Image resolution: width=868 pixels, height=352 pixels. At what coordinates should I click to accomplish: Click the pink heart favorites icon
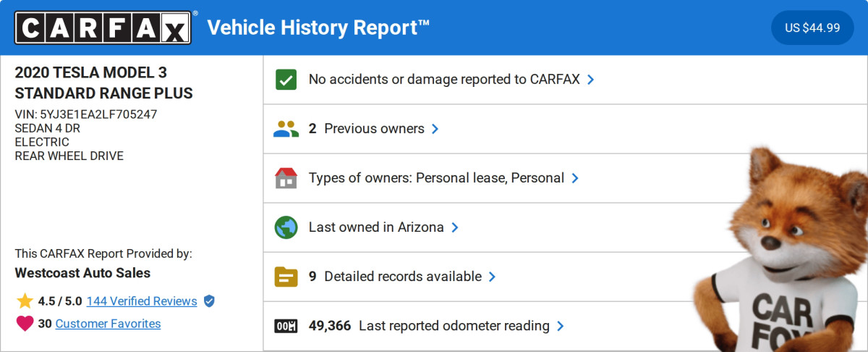click(25, 324)
